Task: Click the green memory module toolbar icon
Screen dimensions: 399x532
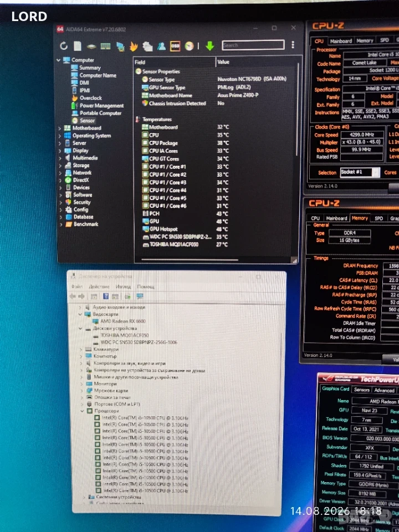Action: tap(105, 46)
